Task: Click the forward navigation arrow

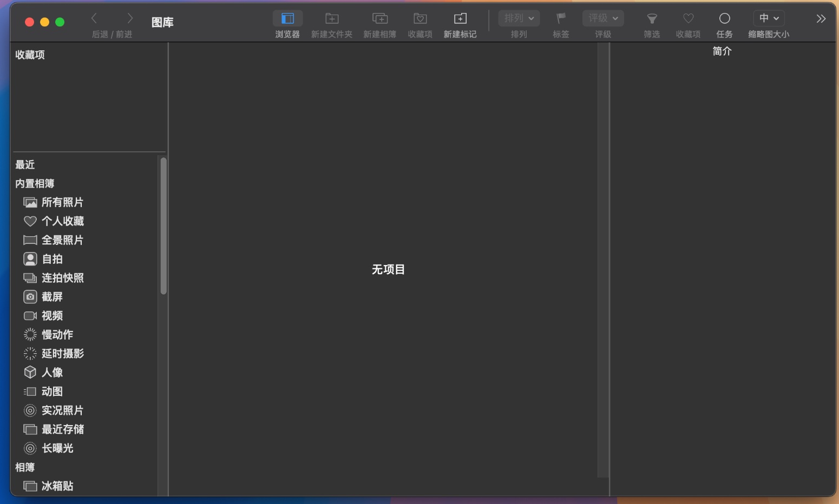Action: (129, 18)
